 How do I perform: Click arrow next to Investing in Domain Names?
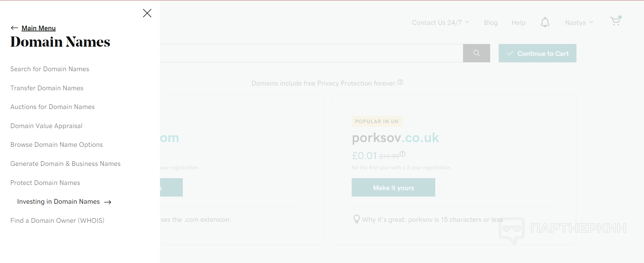108,202
